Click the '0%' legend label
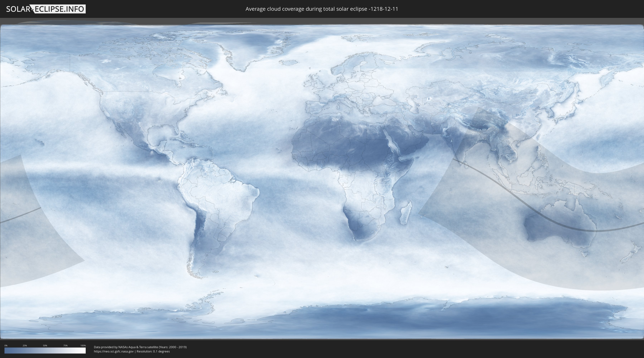644x358 pixels. (x=6, y=345)
